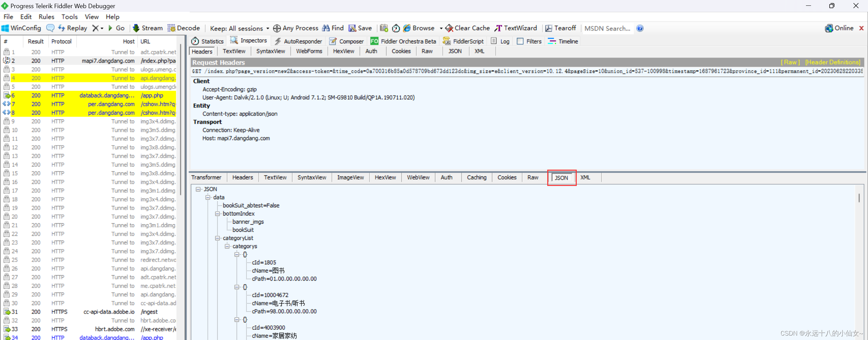Click the [Header Definitions] link
868x340 pixels.
click(833, 62)
